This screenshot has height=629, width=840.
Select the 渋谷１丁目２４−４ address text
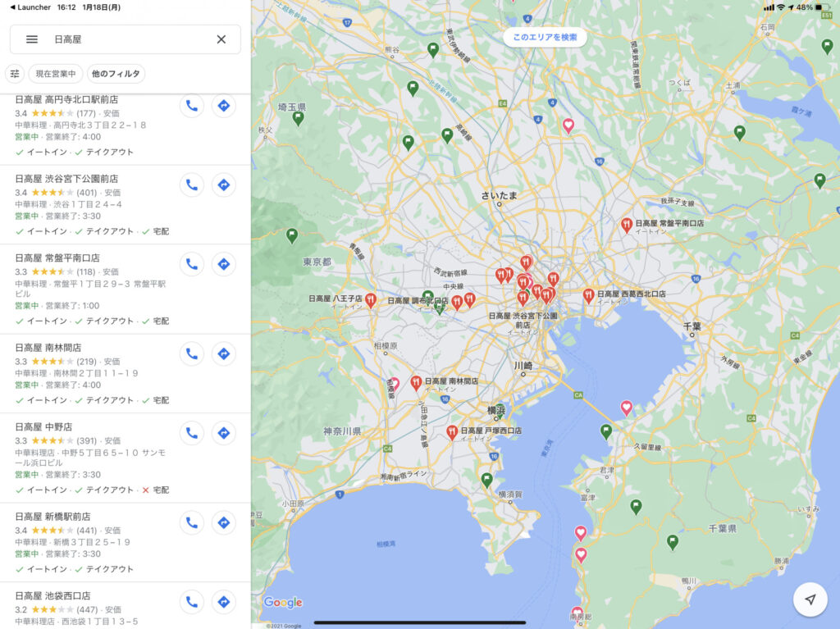87,204
